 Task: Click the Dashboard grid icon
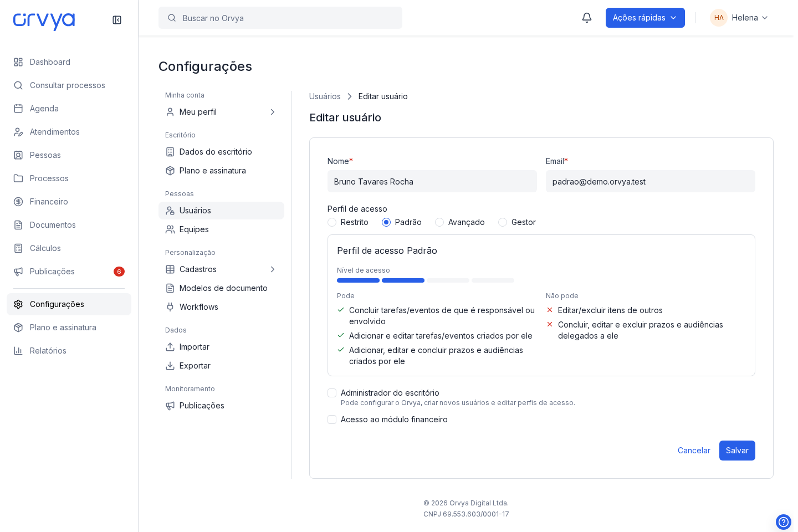(18, 62)
